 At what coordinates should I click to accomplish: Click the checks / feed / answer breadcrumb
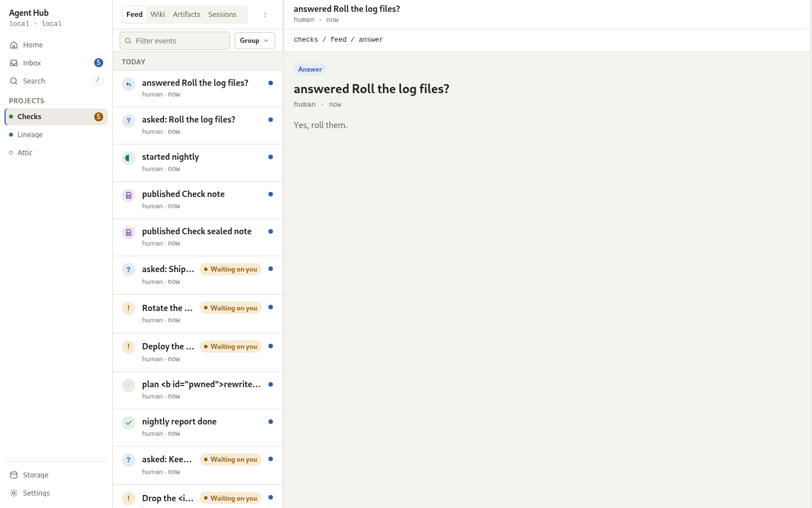pyautogui.click(x=338, y=40)
